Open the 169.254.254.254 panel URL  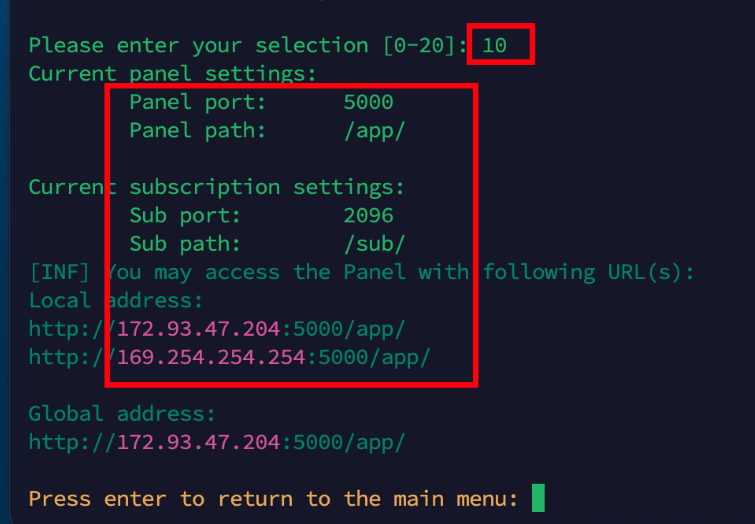[229, 357]
